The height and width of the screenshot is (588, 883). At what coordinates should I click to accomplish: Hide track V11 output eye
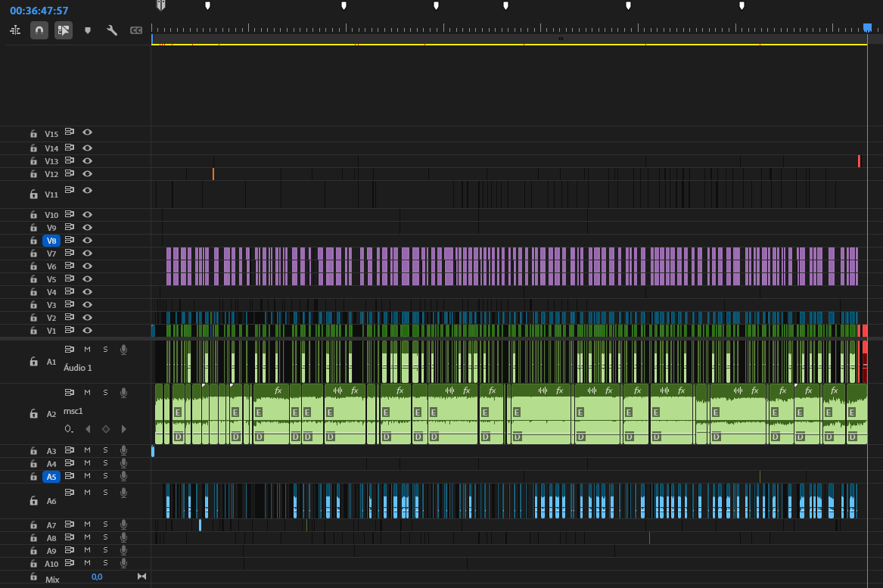tap(87, 191)
